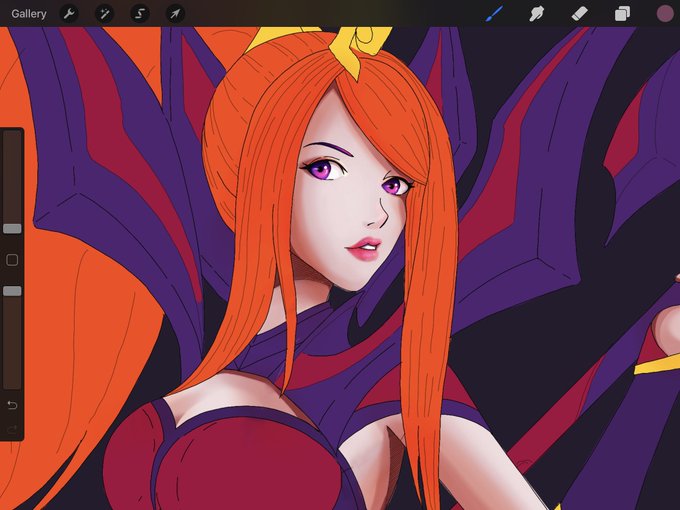Redo the last undone action
680x510 pixels.
(12, 429)
